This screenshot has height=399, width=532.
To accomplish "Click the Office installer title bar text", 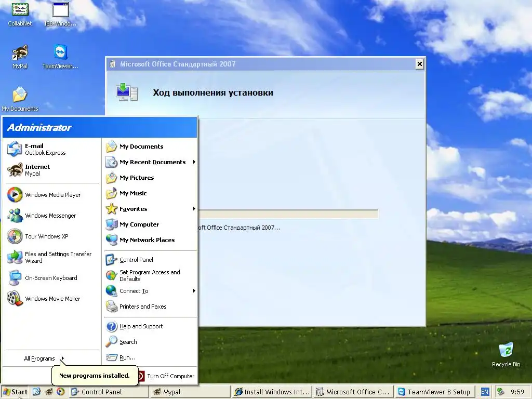I will [x=178, y=64].
